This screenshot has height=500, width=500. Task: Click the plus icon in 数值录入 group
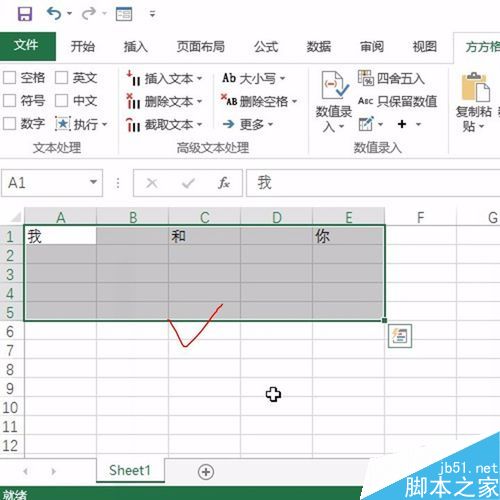point(402,124)
